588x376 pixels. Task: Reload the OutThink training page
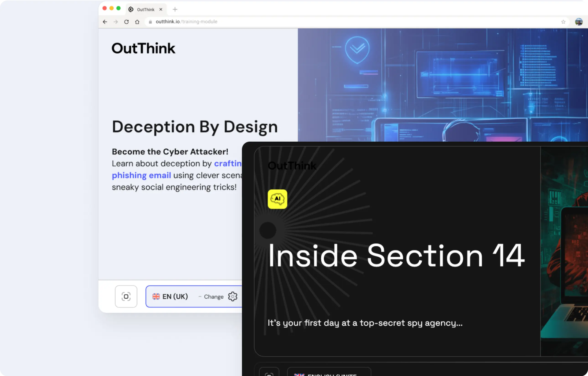126,22
